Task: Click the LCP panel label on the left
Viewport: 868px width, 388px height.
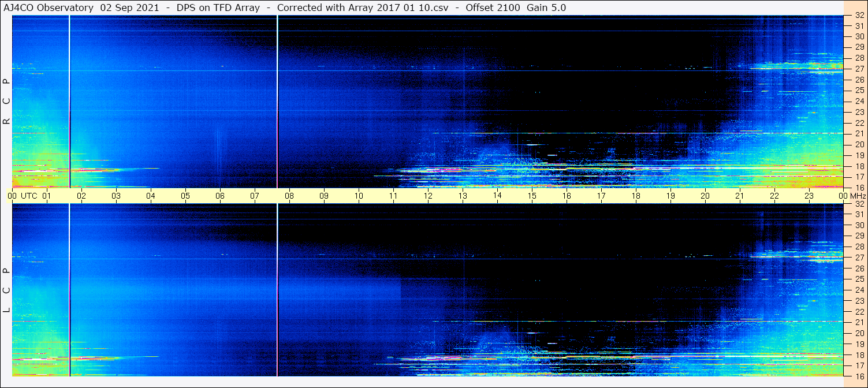Action: click(x=6, y=290)
